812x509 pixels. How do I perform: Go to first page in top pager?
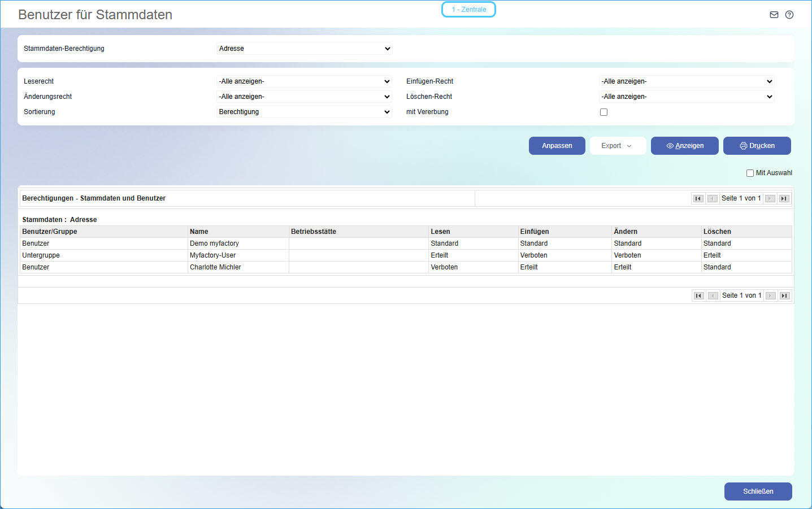[x=698, y=198]
